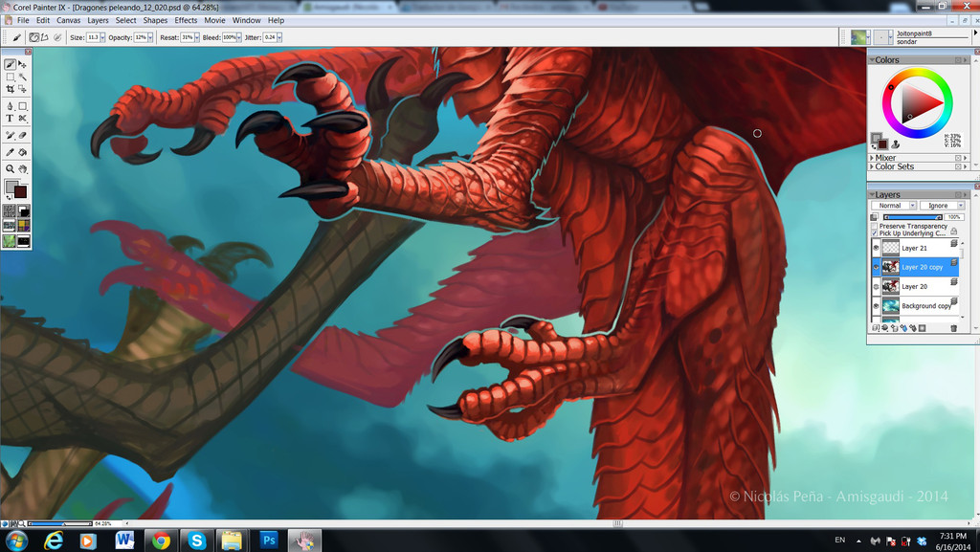Select the Paint Bucket tool
The height and width of the screenshot is (552, 980).
(x=23, y=152)
